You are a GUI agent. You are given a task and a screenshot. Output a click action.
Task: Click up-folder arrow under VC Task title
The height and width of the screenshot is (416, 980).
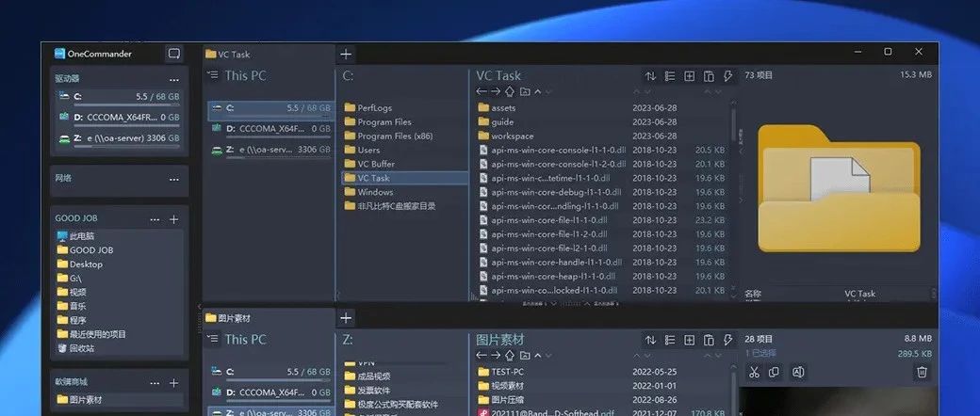pyautogui.click(x=510, y=92)
